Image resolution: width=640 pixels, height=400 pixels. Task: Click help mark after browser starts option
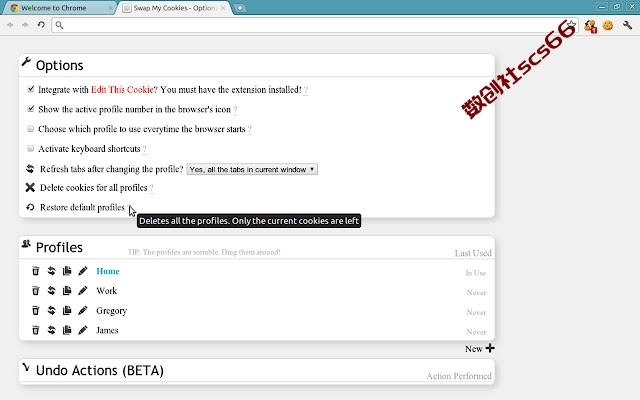coord(250,130)
